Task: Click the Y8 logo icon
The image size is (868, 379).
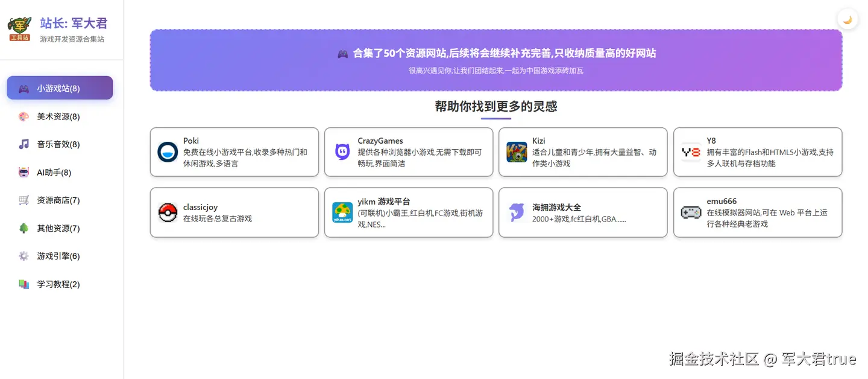Action: click(x=691, y=152)
